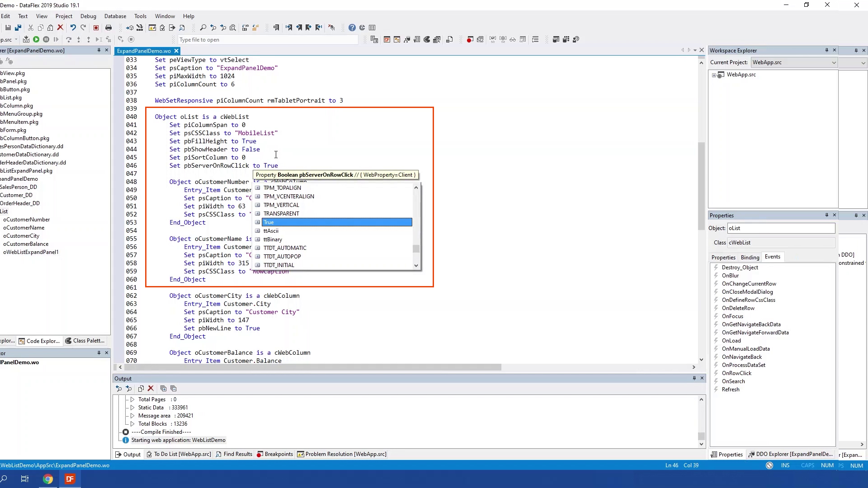The width and height of the screenshot is (868, 488).
Task: Expand the WebApp.src tree node
Action: coord(714,75)
